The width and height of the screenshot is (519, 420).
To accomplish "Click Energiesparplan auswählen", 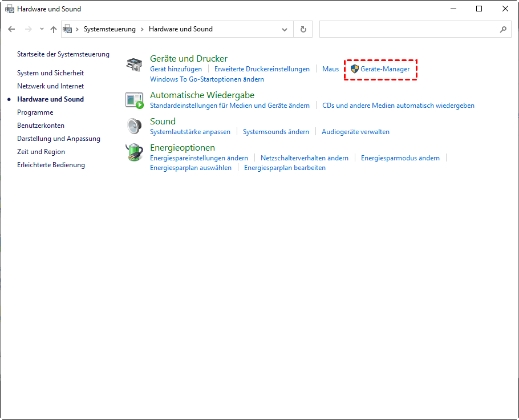I will point(190,168).
